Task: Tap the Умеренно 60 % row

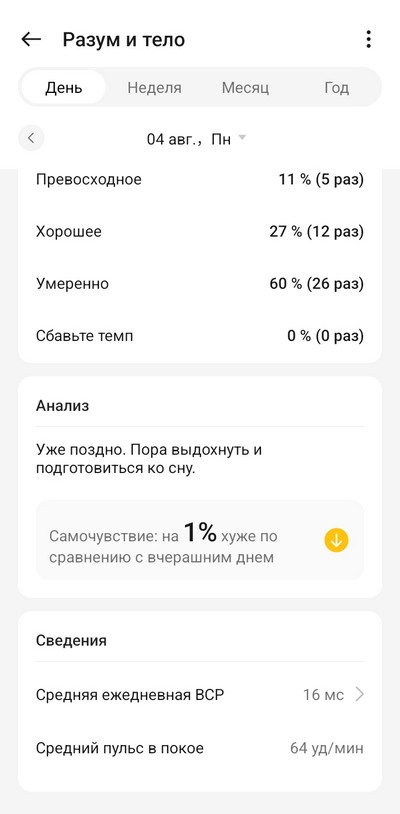Action: pos(200,284)
